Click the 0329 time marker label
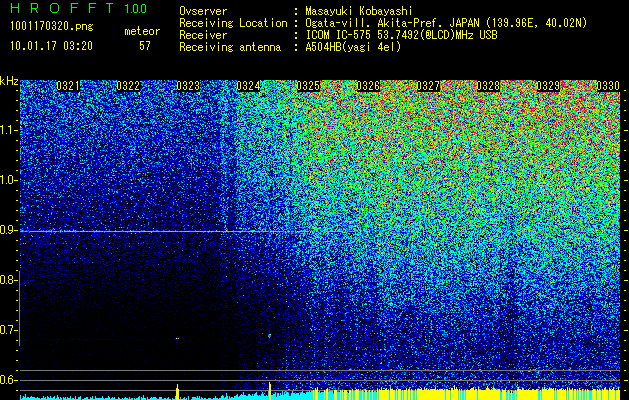Image resolution: width=629 pixels, height=400 pixels. point(548,86)
